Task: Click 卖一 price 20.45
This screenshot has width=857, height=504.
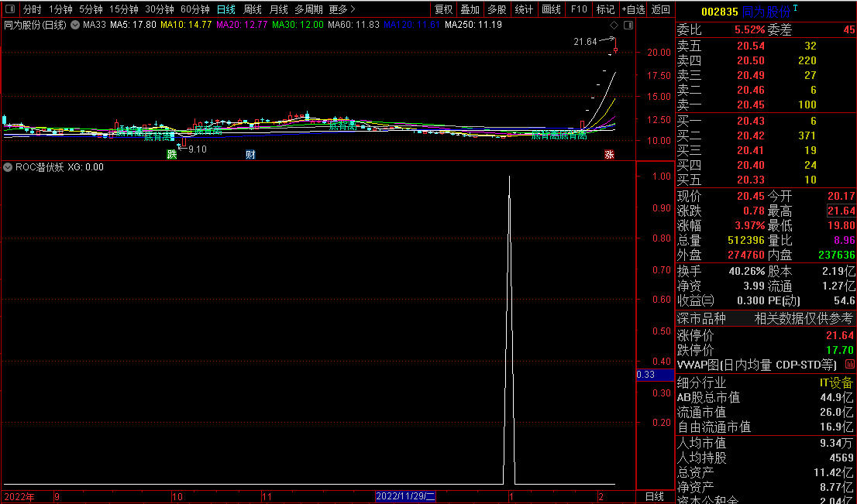Action: click(x=750, y=105)
